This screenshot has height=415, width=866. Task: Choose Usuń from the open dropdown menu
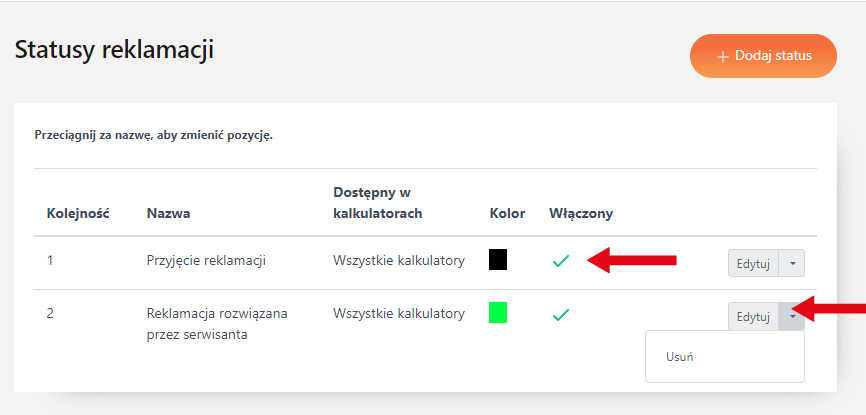(x=681, y=357)
